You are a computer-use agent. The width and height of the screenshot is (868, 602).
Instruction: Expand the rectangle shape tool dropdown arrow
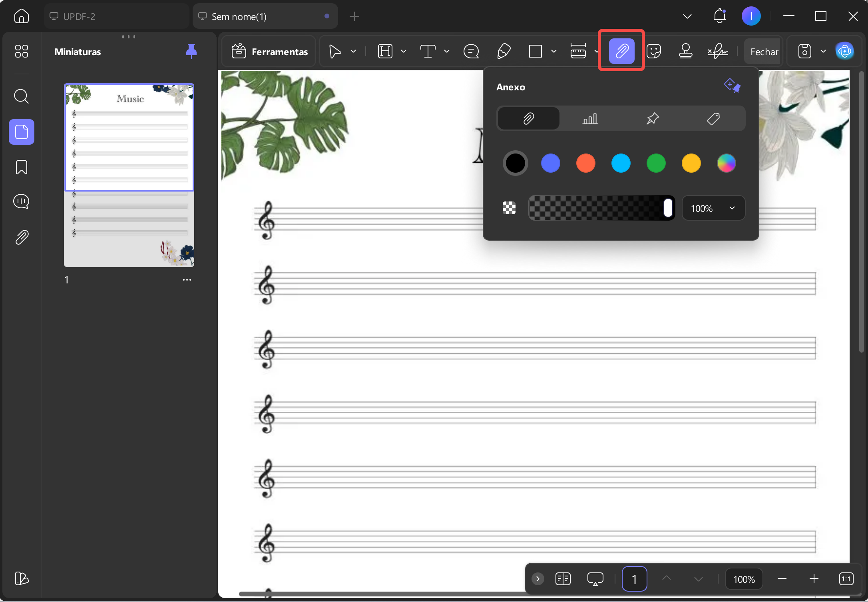pyautogui.click(x=554, y=51)
